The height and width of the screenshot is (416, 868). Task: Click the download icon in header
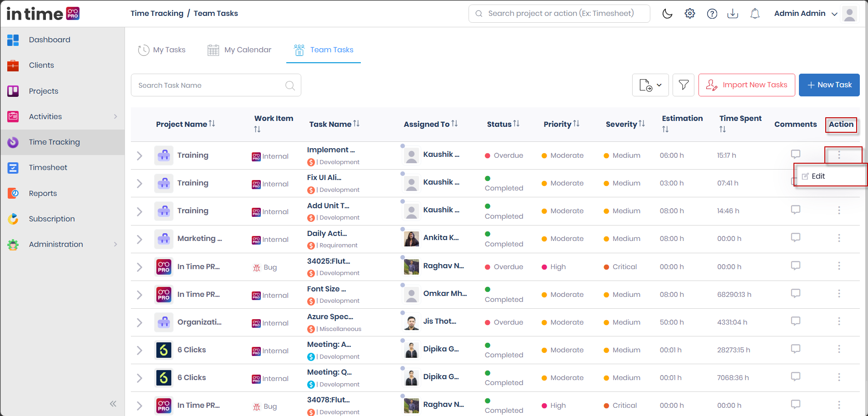pyautogui.click(x=733, y=14)
